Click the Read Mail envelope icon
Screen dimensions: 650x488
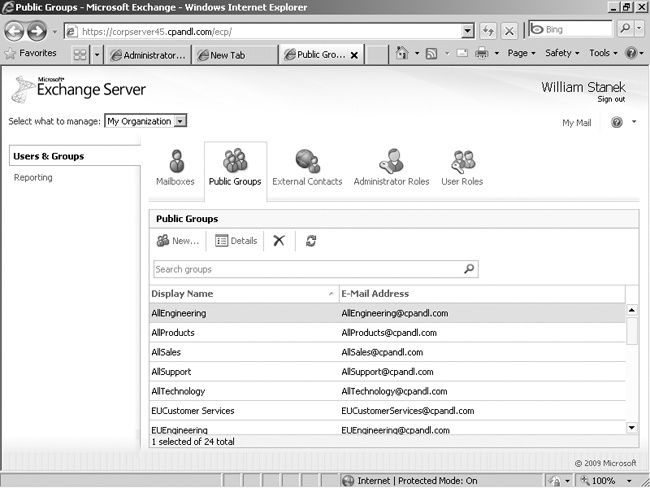(x=462, y=53)
